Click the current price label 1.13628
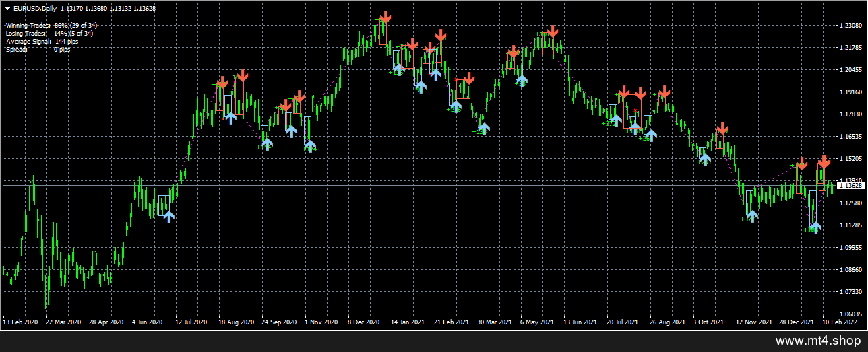This screenshot has height=352, width=868. (850, 185)
